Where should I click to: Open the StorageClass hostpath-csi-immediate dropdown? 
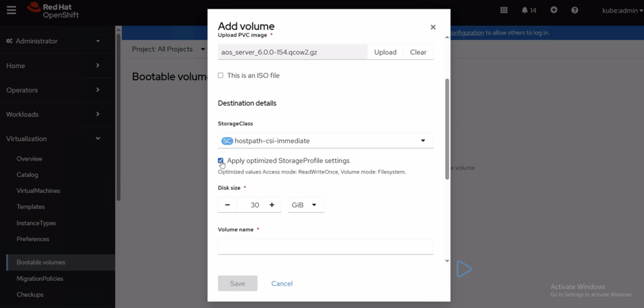tap(325, 141)
